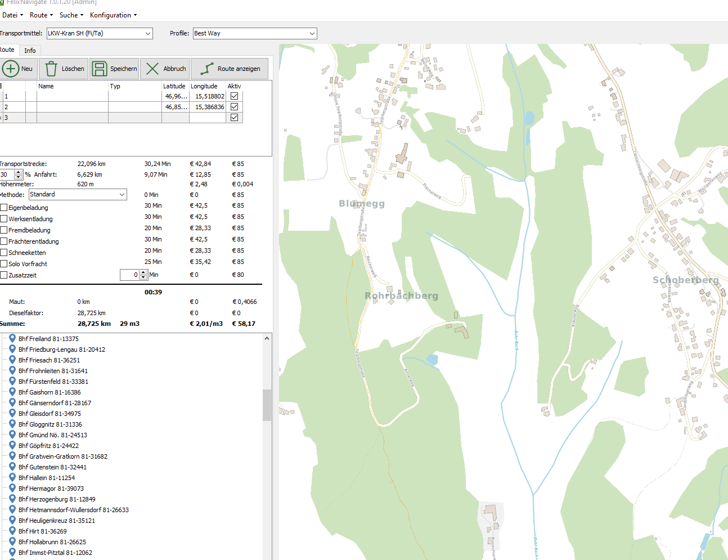Select the Bhf Freiland 81-13375 pin icon
Image resolution: width=728 pixels, height=560 pixels.
(x=12, y=338)
